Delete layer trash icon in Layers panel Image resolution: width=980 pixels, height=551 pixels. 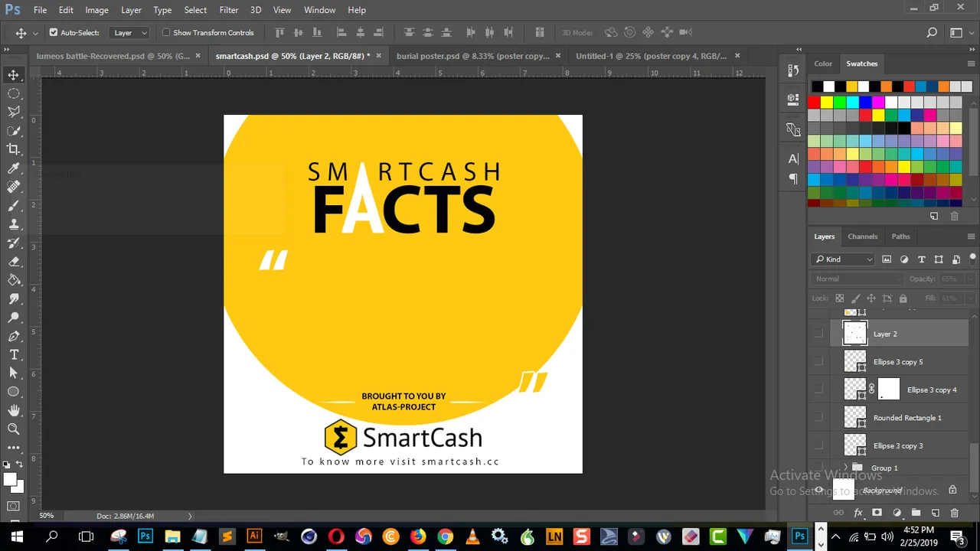[x=954, y=513]
